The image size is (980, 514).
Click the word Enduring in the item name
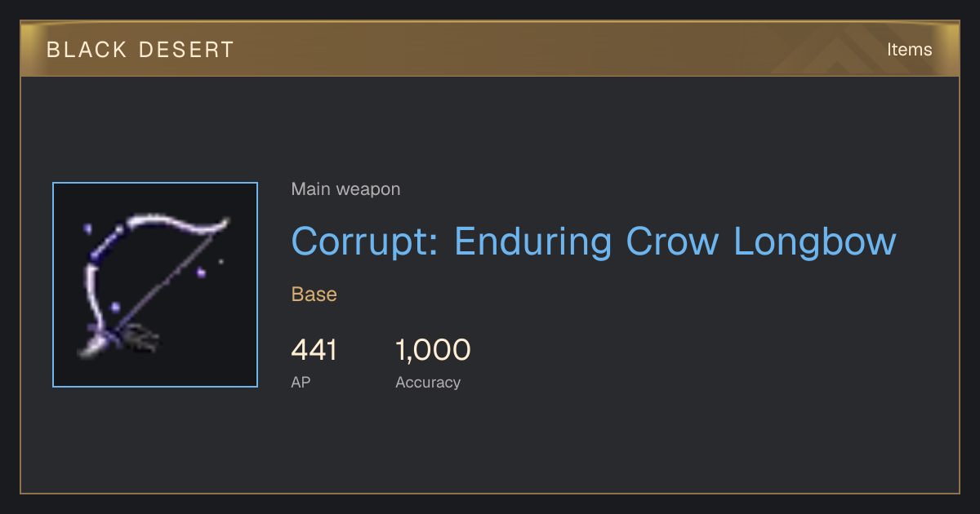point(533,241)
